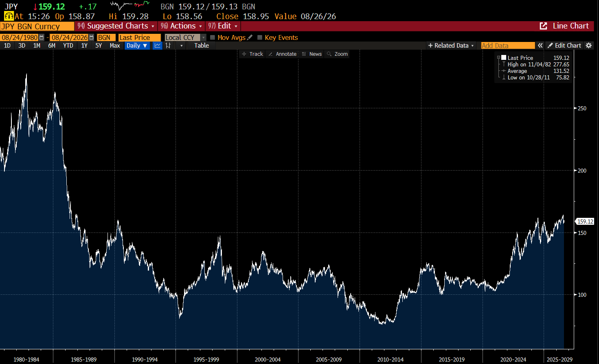Open chart settings gear icon
Image resolution: width=599 pixels, height=364 pixels.
click(589, 46)
